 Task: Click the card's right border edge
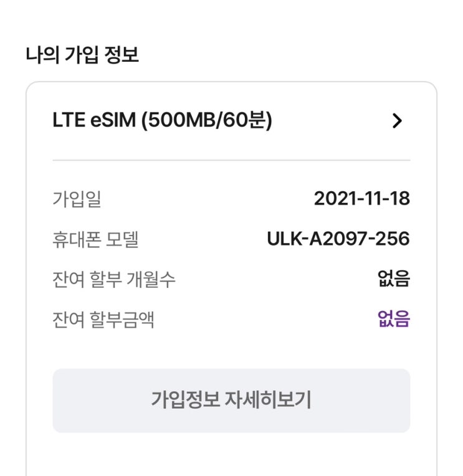pyautogui.click(x=436, y=280)
